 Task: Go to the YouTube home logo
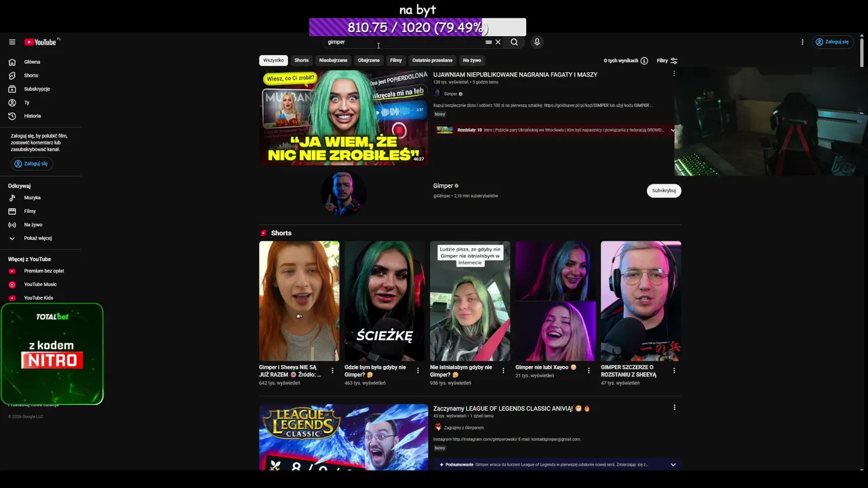[x=41, y=42]
